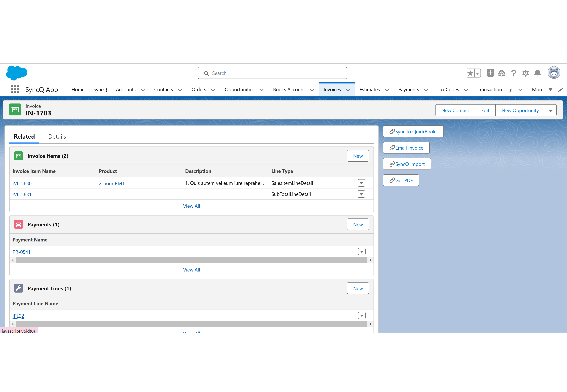Expand the Orders tab chevron menu
This screenshot has width=567, height=392.
click(213, 90)
